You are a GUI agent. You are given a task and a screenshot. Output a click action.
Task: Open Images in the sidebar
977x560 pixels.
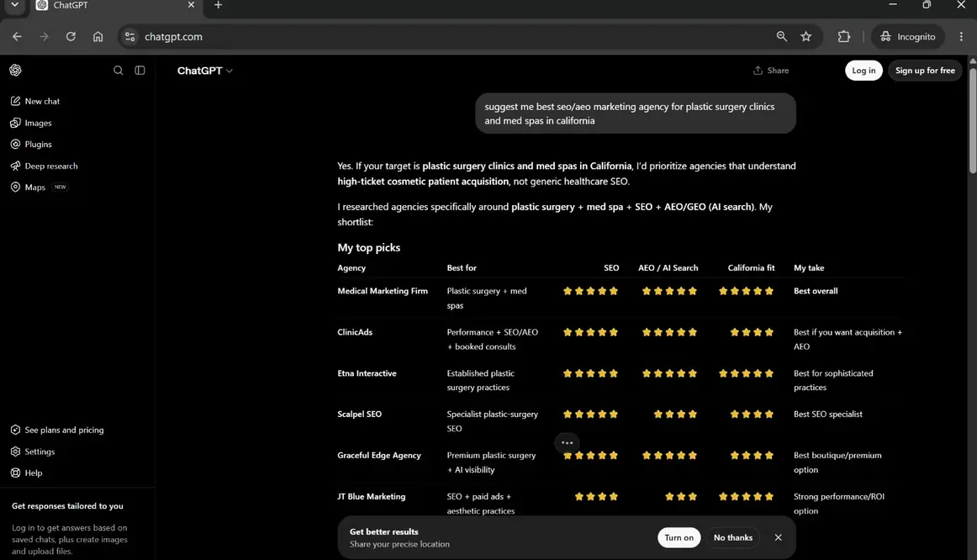(31, 123)
